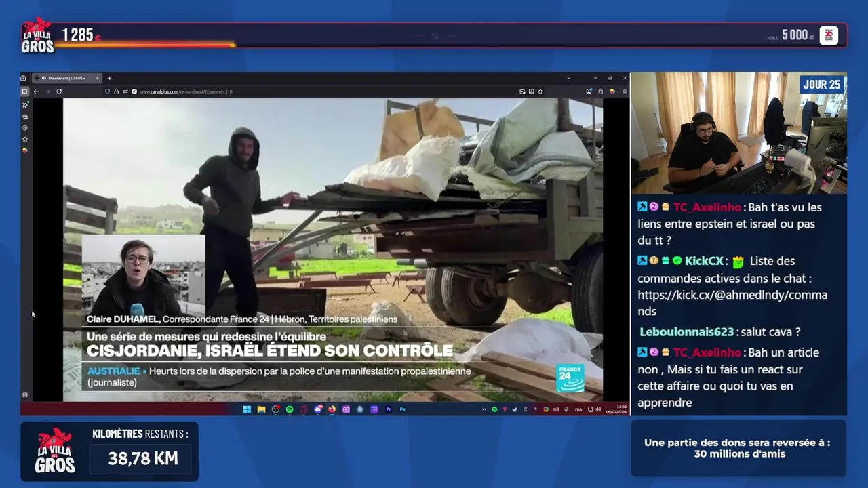Toggle the browser sidebar panel
Screen dimensions: 868x488
click(24, 91)
